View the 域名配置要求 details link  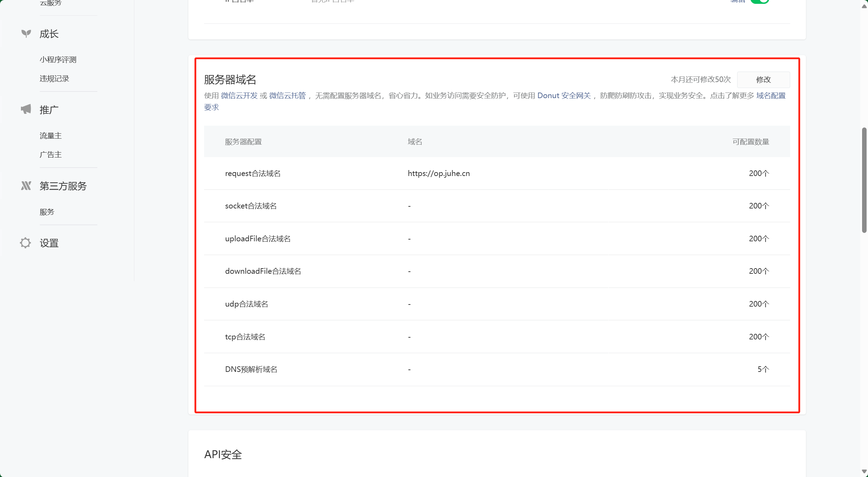771,95
